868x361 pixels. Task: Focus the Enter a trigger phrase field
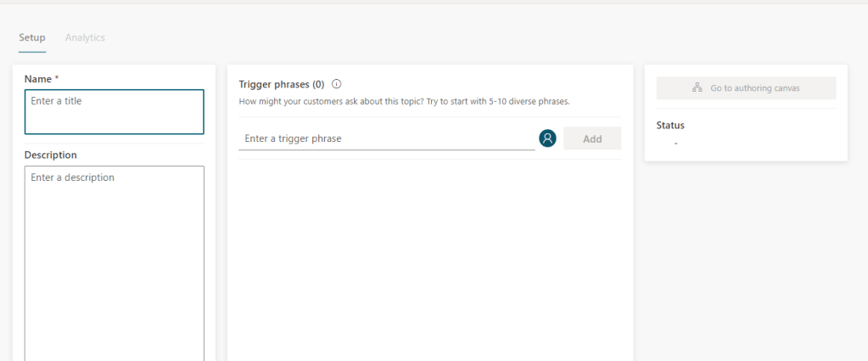pos(386,138)
